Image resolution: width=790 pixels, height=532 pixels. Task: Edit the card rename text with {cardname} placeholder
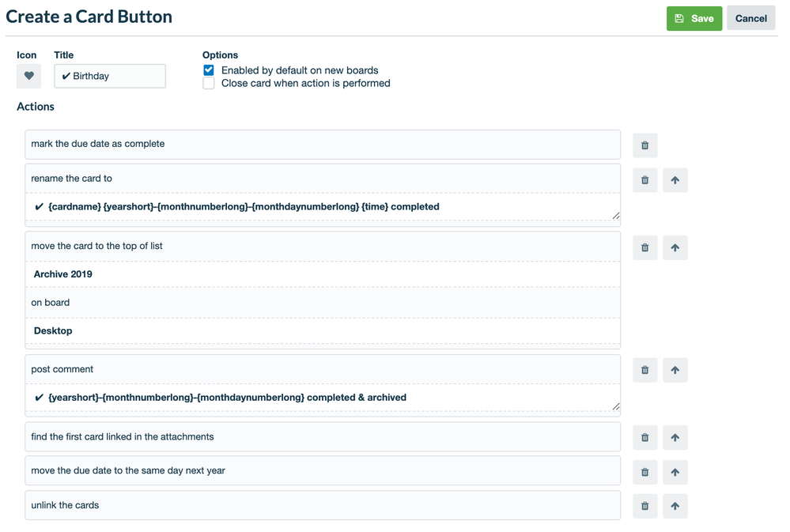pos(322,206)
